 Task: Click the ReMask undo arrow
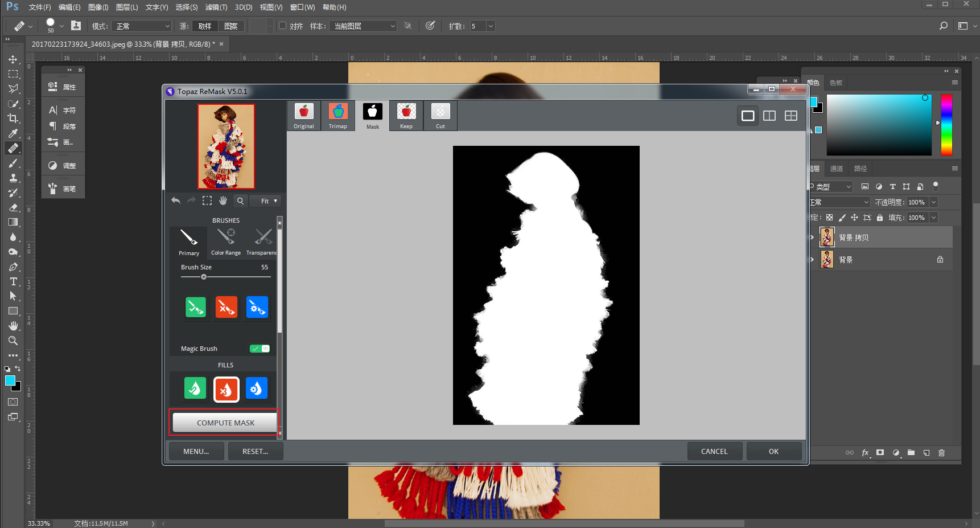coord(176,200)
